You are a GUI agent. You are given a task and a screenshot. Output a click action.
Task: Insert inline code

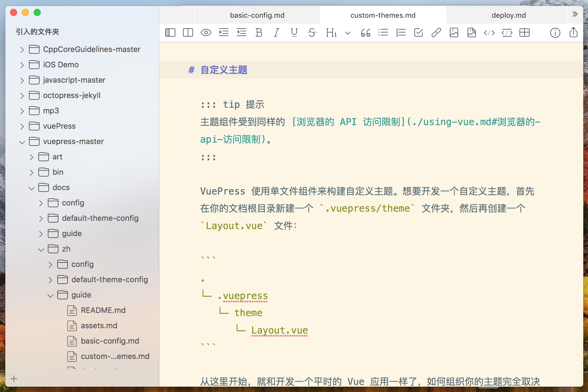tap(489, 32)
